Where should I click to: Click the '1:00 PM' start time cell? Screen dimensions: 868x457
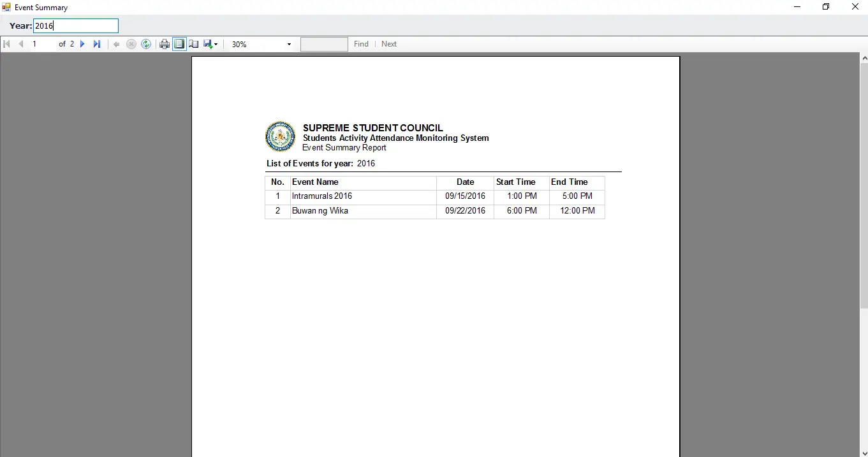point(522,196)
